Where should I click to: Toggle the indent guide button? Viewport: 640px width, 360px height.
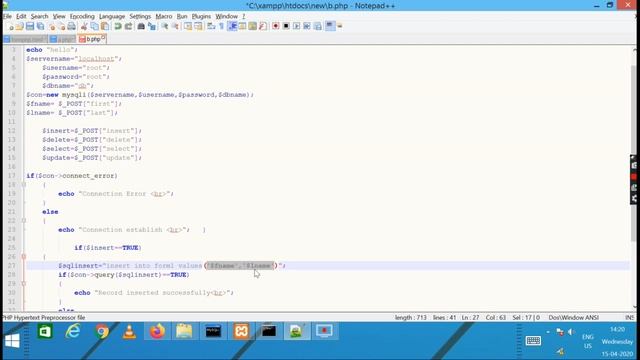point(232,27)
